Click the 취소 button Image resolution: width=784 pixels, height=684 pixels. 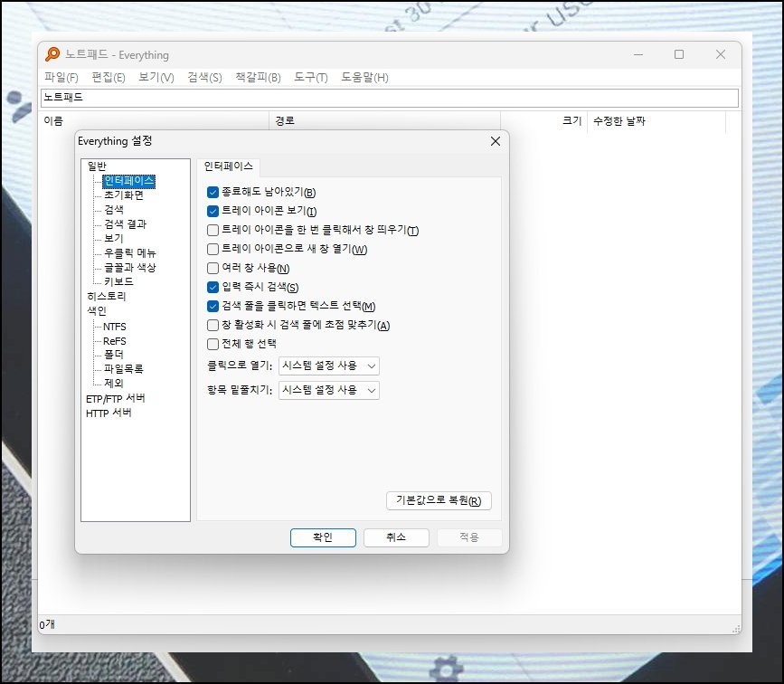[396, 537]
